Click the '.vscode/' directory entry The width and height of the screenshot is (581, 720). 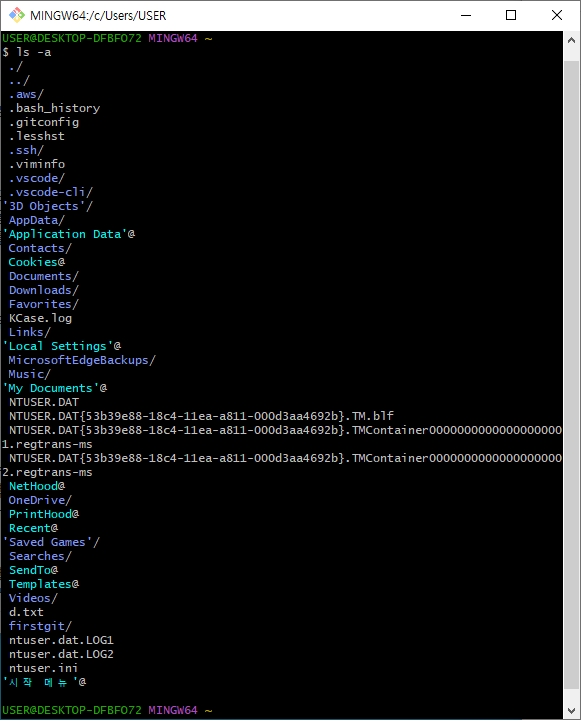(x=37, y=178)
